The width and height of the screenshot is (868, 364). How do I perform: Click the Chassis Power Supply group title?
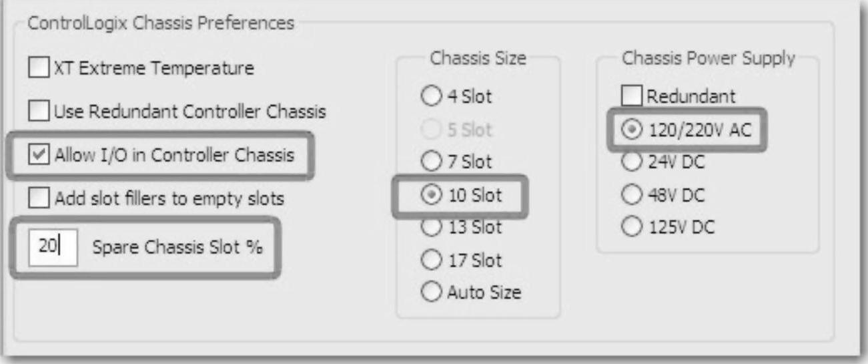coord(708,58)
